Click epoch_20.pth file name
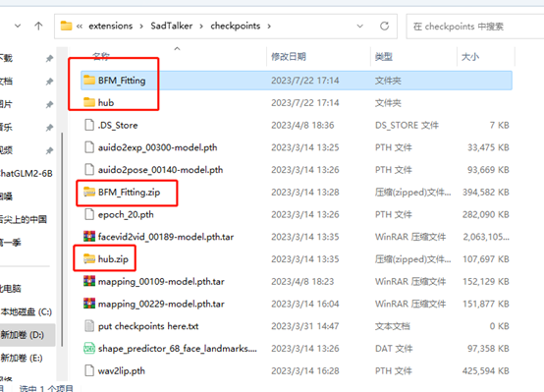The width and height of the screenshot is (544, 392). point(126,215)
